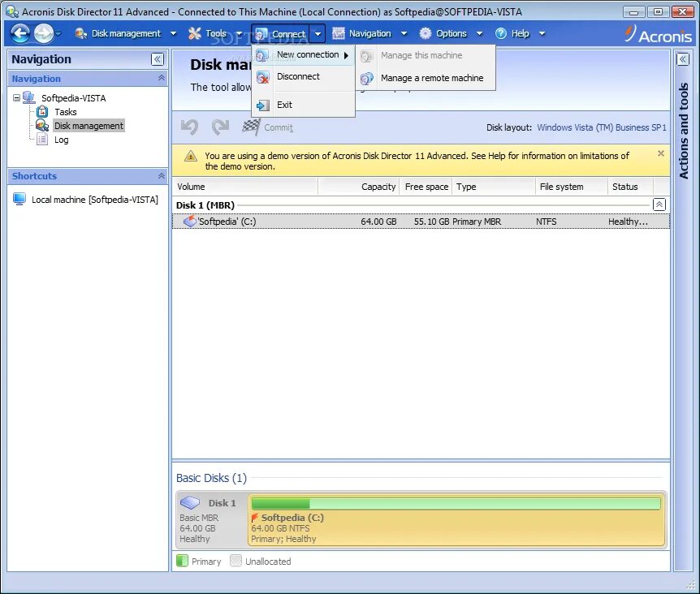Click the Local machine monitor icon
Screen dimensions: 700x594
coord(19,199)
